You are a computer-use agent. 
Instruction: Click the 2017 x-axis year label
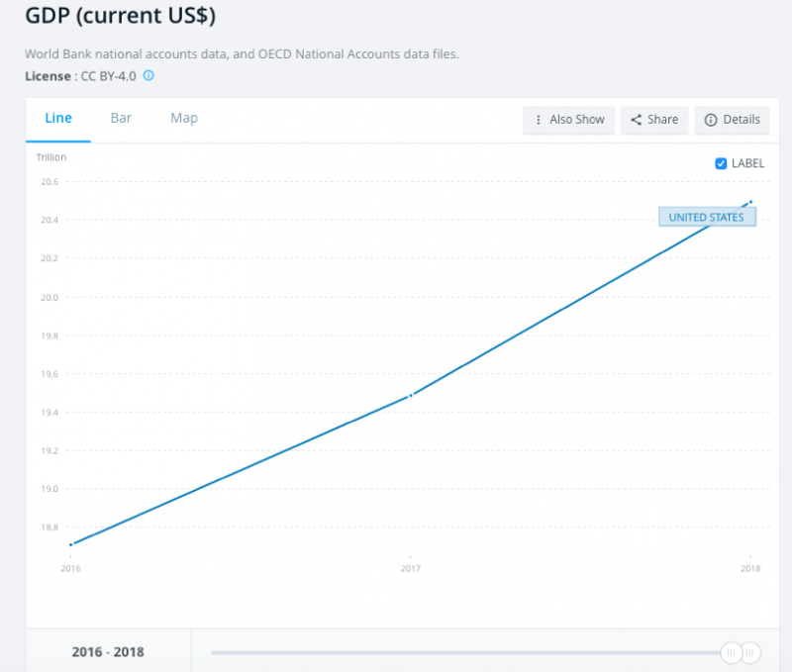pos(411,569)
